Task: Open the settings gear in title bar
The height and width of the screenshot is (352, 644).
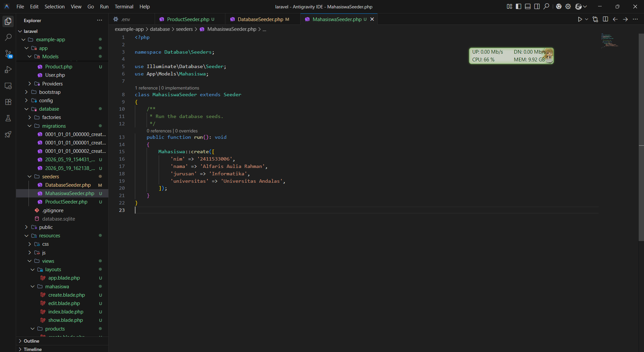Action: (x=568, y=6)
